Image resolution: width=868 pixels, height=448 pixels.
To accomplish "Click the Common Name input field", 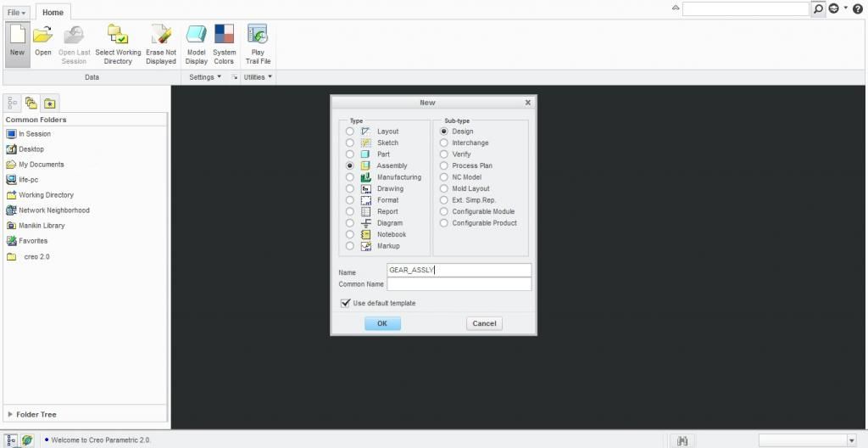I will pos(459,284).
